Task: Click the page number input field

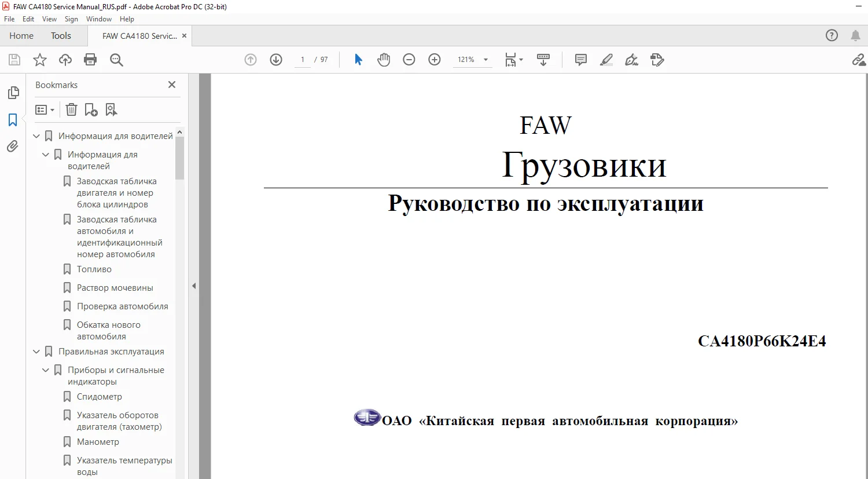Action: point(303,60)
